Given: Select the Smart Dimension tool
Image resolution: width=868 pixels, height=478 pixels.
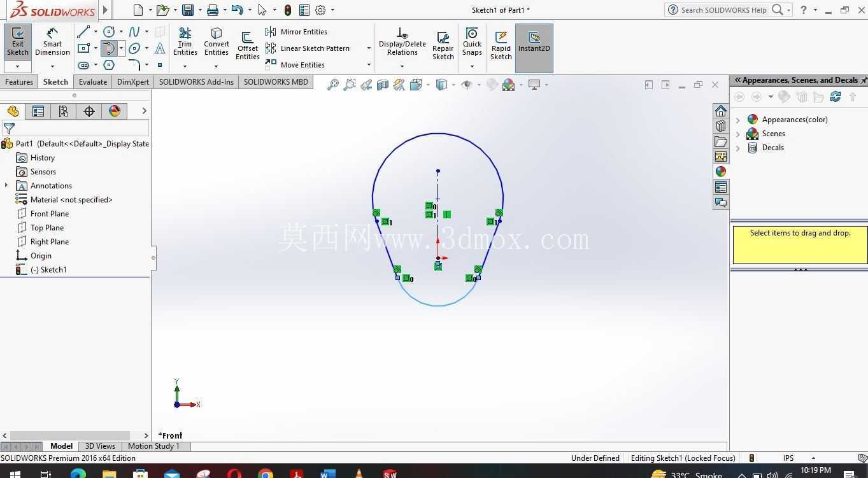Looking at the screenshot, I should pos(52,42).
